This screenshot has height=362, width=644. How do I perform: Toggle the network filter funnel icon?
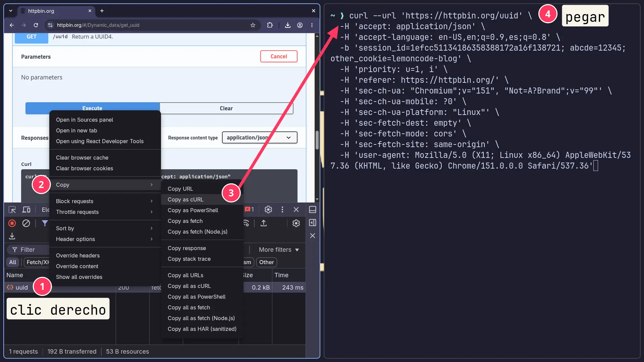(45, 223)
